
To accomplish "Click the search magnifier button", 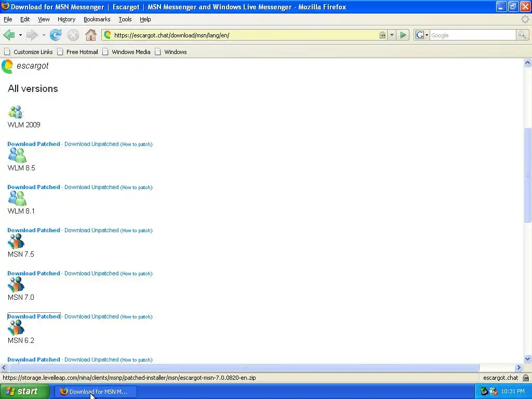I will coord(522,35).
